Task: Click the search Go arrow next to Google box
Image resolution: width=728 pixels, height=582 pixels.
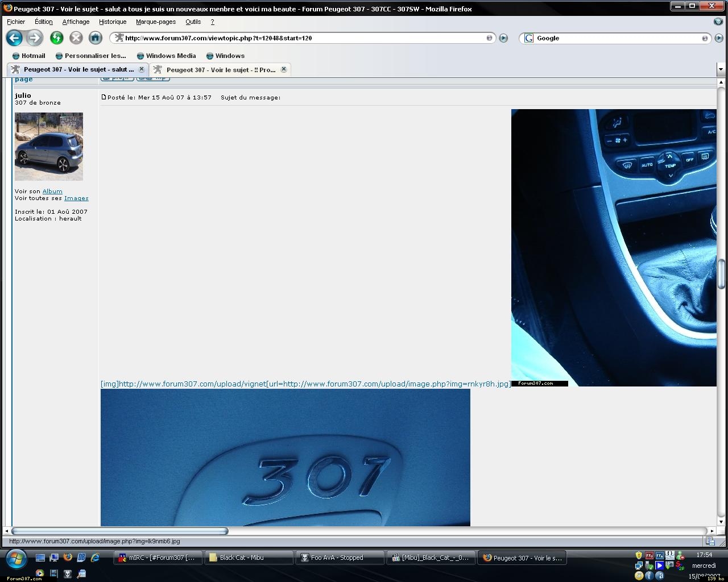Action: click(719, 38)
